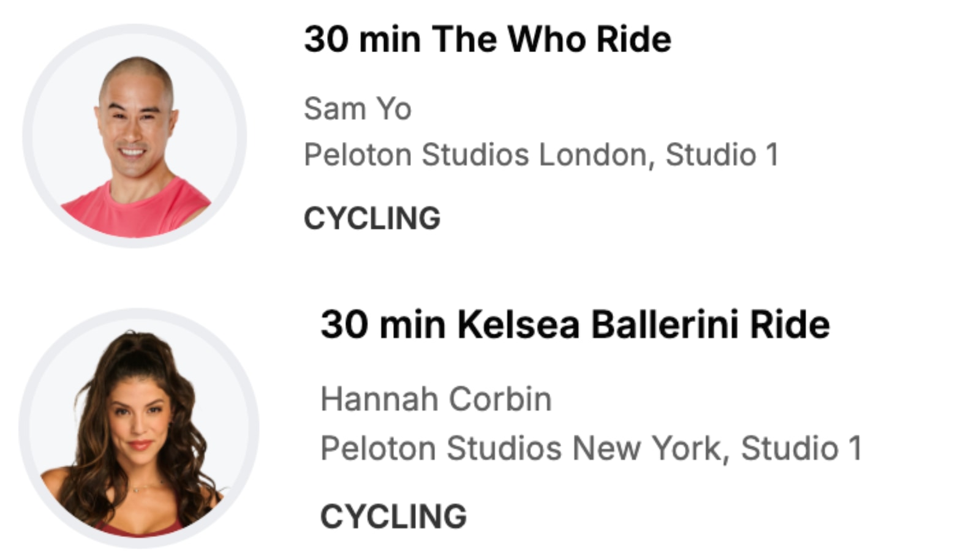Image resolution: width=980 pixels, height=551 pixels.
Task: Tap the instructor avatar beside Kelsea Ballerini Ride
Action: tap(139, 428)
